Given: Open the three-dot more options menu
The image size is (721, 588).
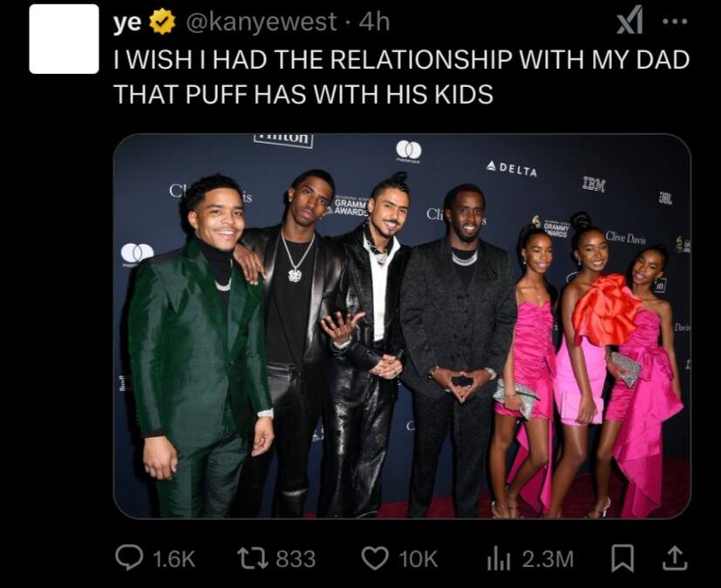Looking at the screenshot, I should 676,22.
